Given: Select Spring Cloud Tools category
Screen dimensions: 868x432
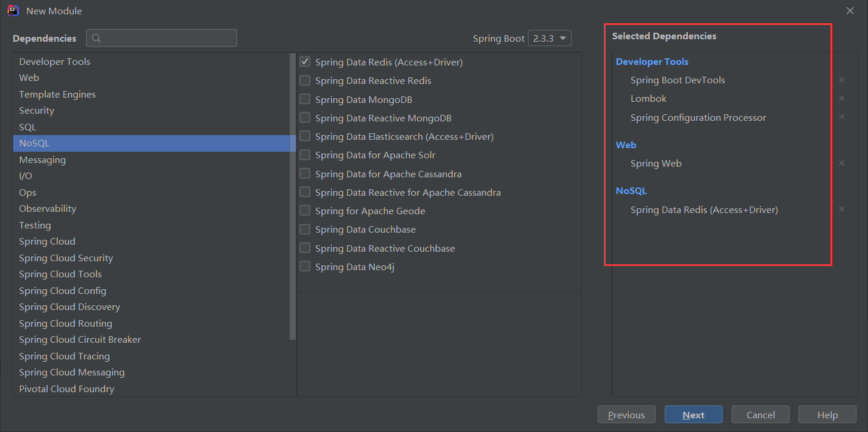Looking at the screenshot, I should pyautogui.click(x=151, y=274).
